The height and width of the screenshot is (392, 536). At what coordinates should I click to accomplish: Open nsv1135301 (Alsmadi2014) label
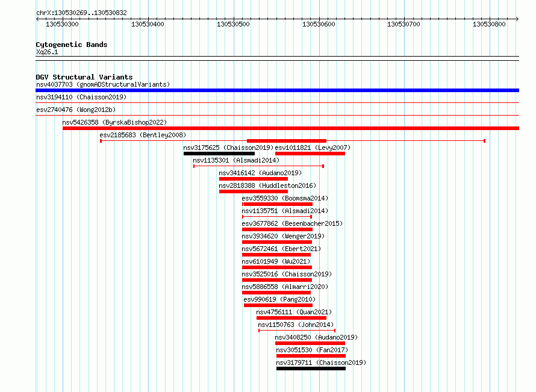tap(236, 160)
